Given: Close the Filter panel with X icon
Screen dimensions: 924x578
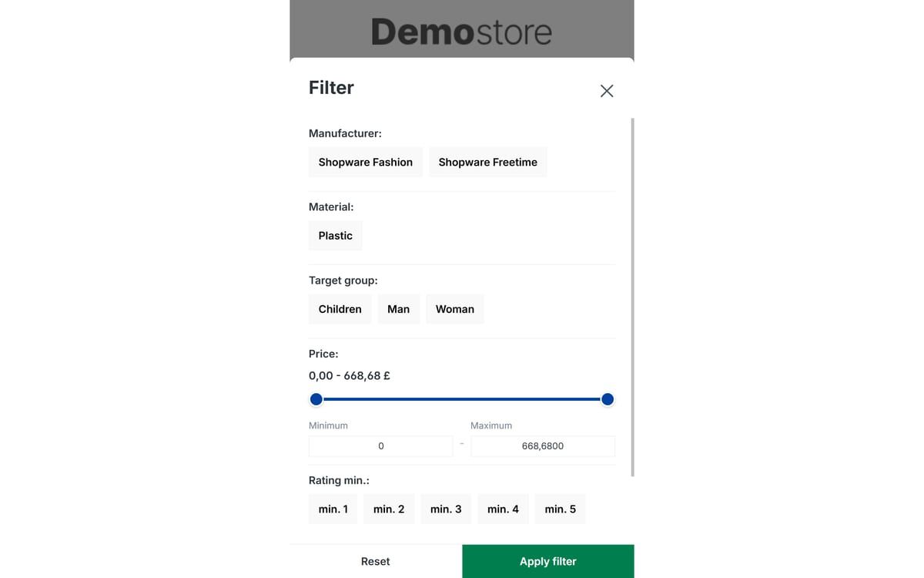Looking at the screenshot, I should coord(607,91).
